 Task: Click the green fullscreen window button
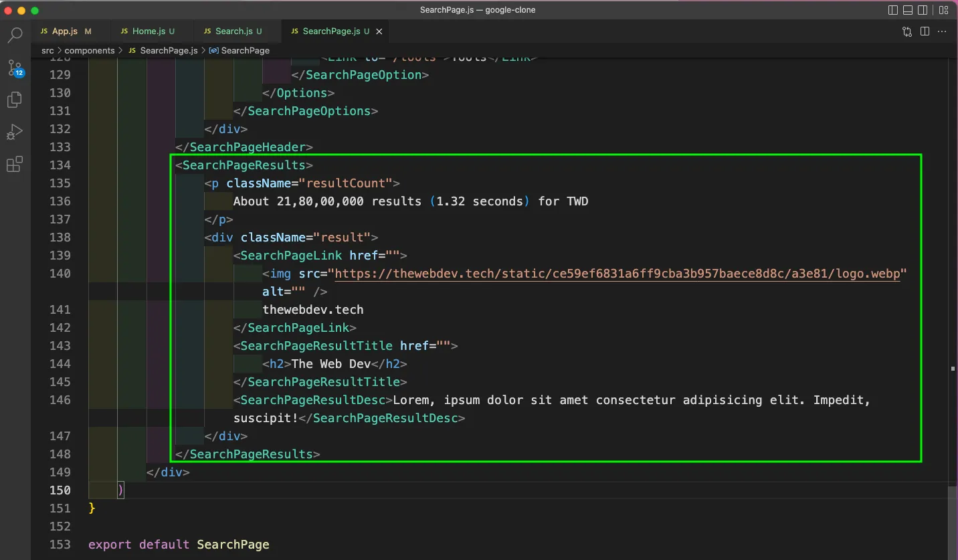coord(35,10)
